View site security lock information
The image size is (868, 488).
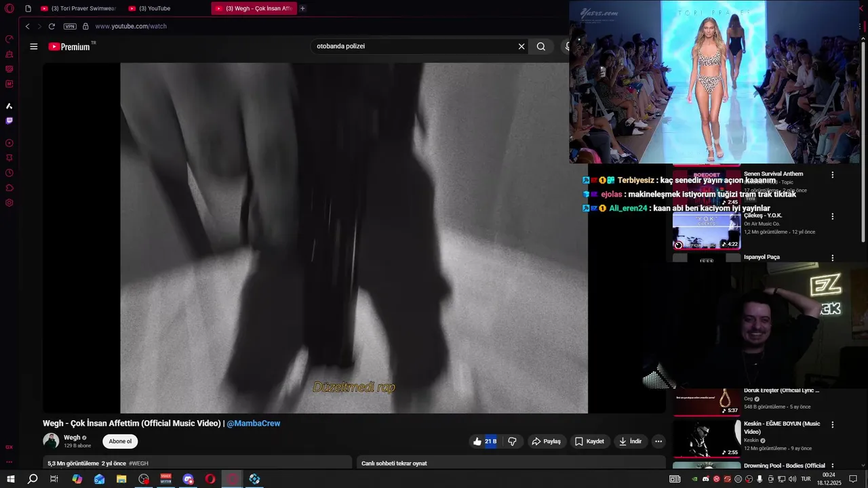tap(85, 26)
